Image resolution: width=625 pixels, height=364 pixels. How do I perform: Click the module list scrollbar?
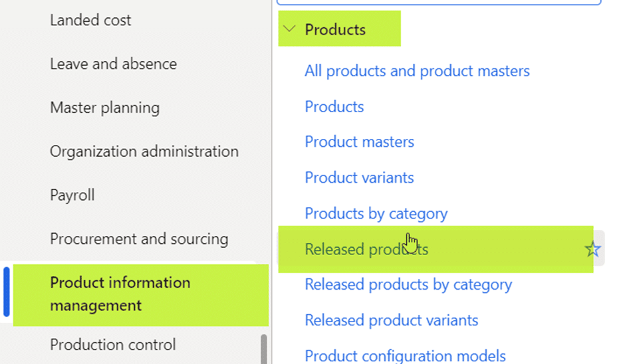pyautogui.click(x=263, y=349)
